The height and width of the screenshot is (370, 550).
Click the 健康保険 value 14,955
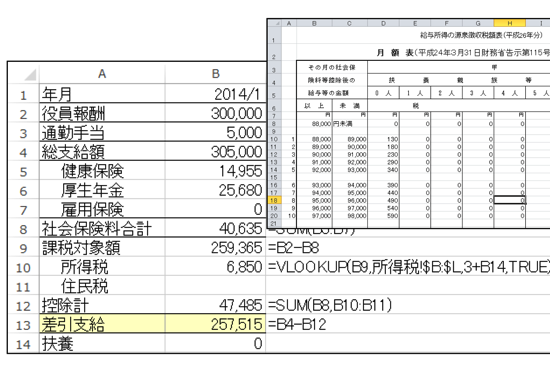215,171
